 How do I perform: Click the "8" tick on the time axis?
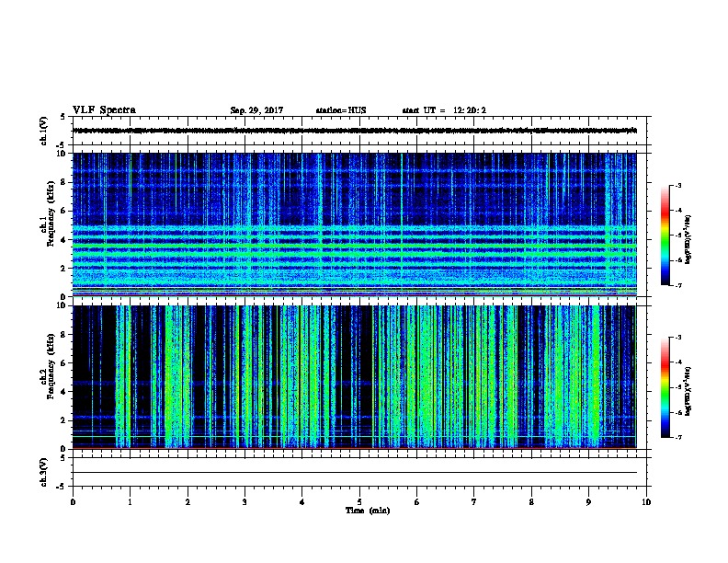click(531, 502)
